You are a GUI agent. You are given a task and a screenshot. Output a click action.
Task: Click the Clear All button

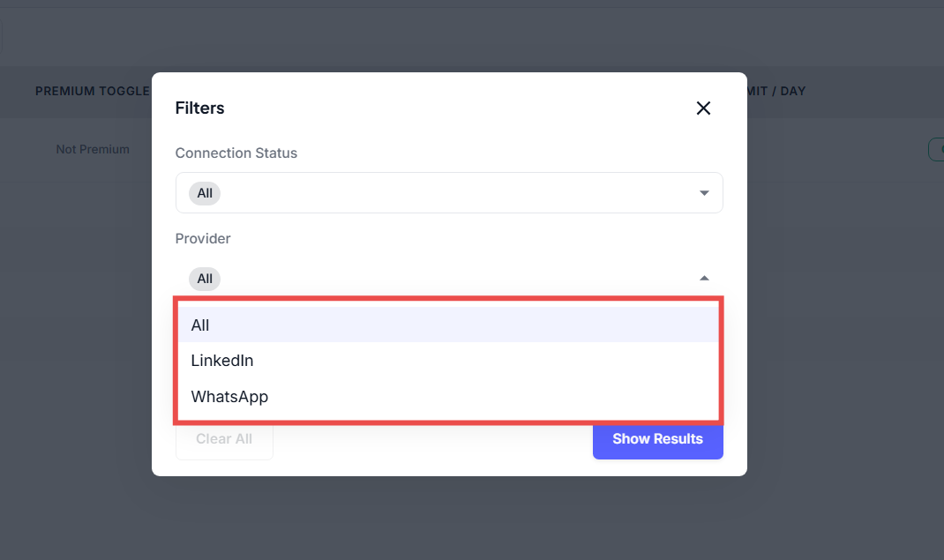(224, 439)
